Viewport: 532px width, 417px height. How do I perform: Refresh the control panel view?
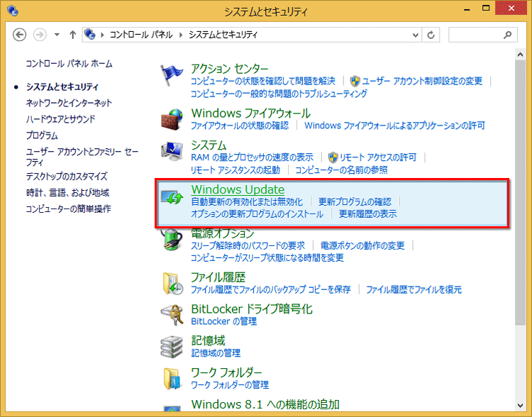(432, 34)
